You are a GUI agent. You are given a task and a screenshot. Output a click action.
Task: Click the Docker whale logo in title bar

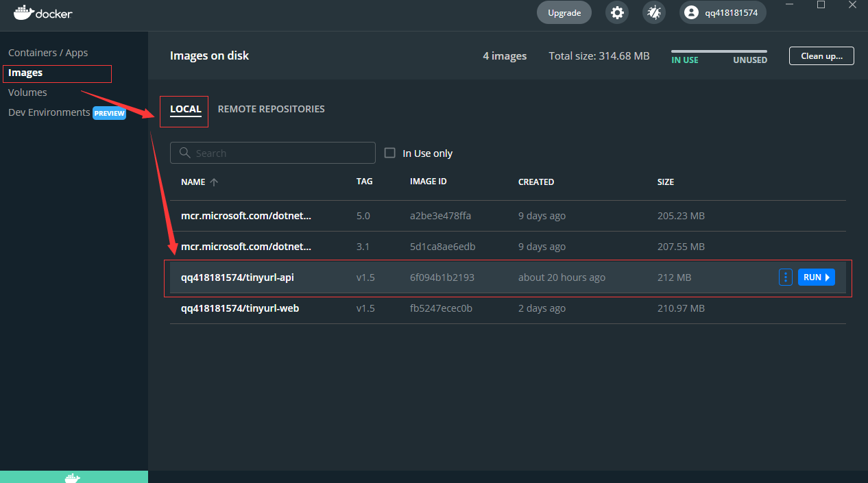point(24,12)
